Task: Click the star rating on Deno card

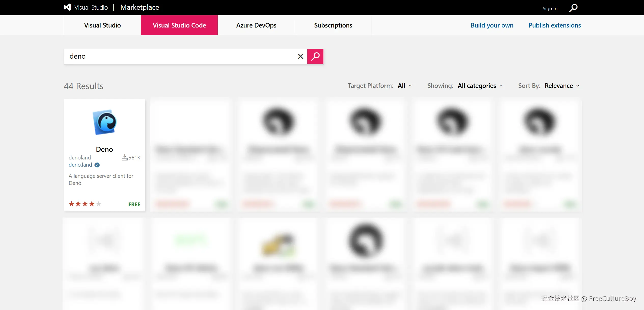Action: point(85,204)
